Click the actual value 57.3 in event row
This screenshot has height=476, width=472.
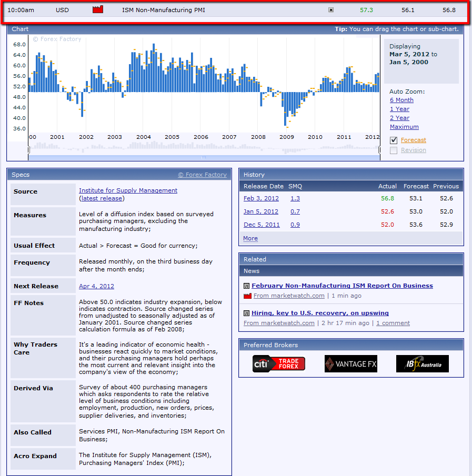pyautogui.click(x=366, y=10)
